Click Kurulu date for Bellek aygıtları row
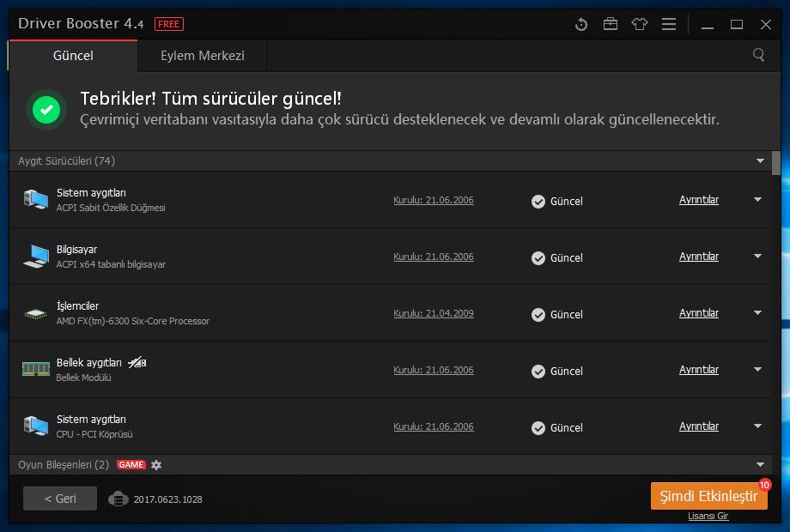This screenshot has width=790, height=532. (434, 370)
